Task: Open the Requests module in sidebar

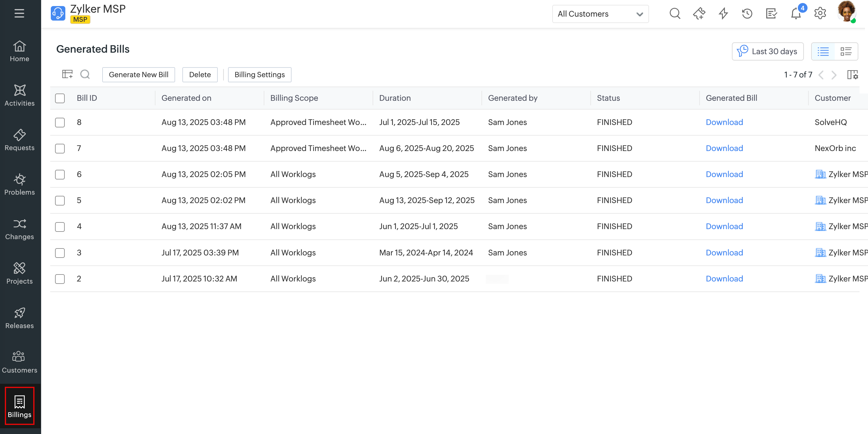Action: pos(20,140)
